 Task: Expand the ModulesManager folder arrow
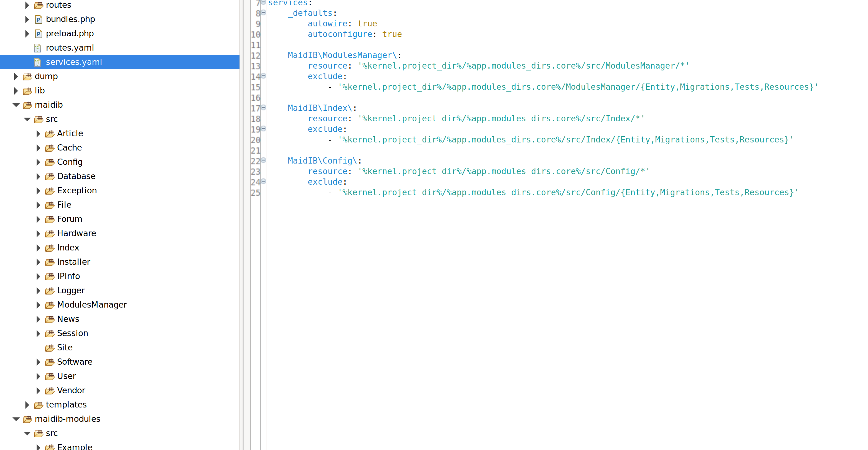(38, 305)
